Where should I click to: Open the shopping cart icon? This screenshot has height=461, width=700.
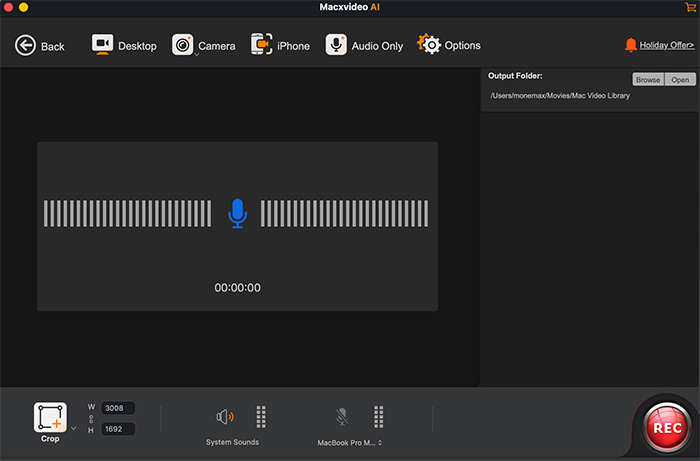[x=690, y=7]
